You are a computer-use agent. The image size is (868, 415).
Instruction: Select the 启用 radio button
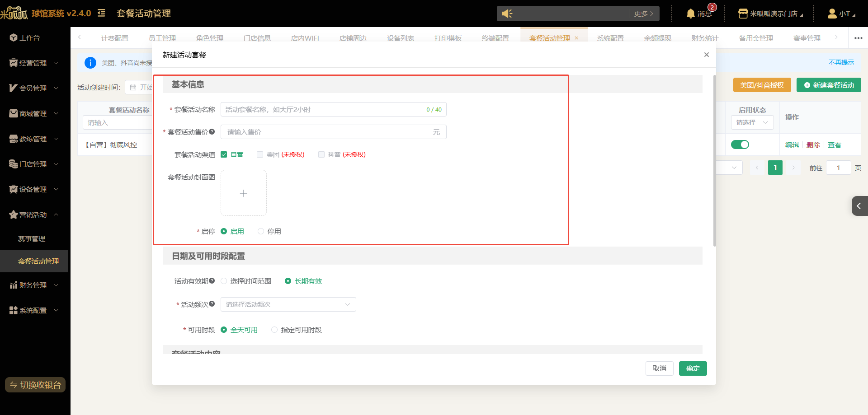pos(224,231)
